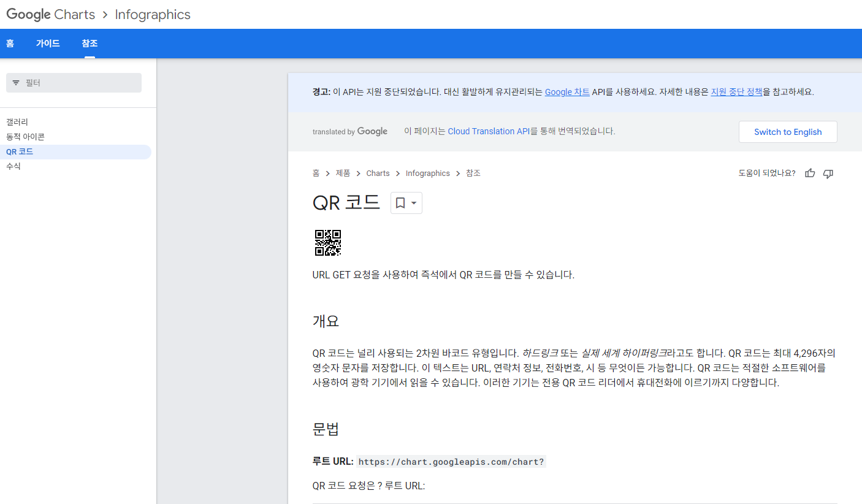Click the bookmark icon beside the QR 코드 title
862x504 pixels.
[x=402, y=202]
